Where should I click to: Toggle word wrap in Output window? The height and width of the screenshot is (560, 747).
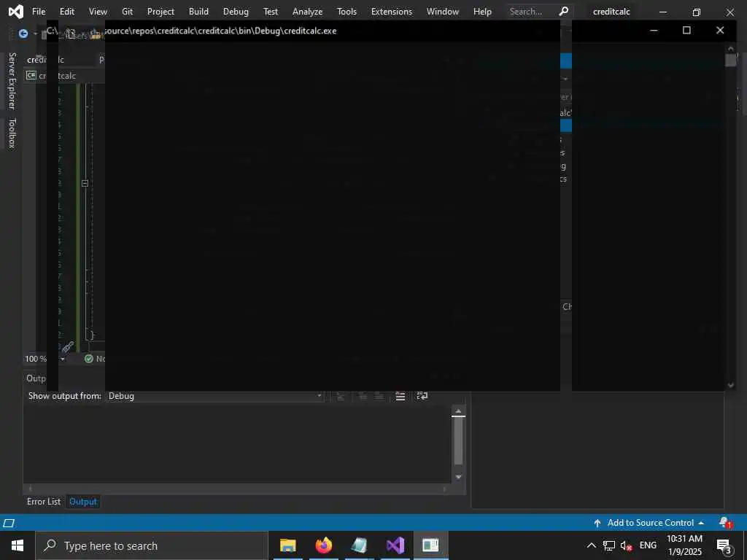pyautogui.click(x=422, y=396)
